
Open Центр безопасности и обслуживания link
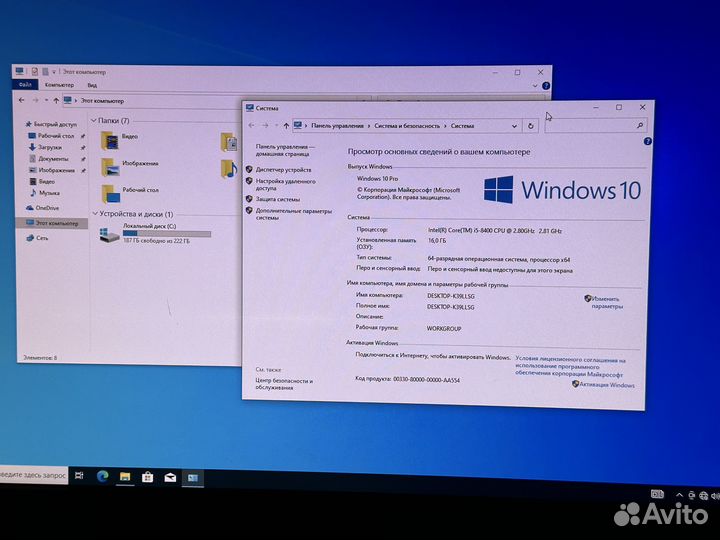[x=284, y=384]
